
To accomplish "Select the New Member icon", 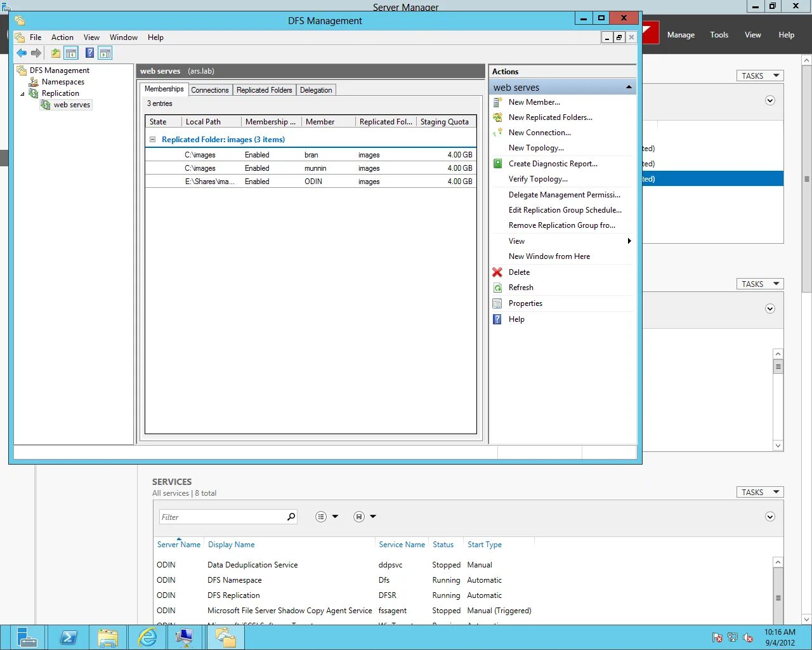I will [x=497, y=102].
